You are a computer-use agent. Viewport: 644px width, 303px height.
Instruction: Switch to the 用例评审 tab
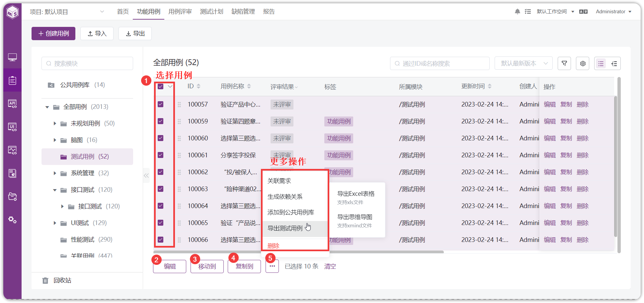point(180,12)
